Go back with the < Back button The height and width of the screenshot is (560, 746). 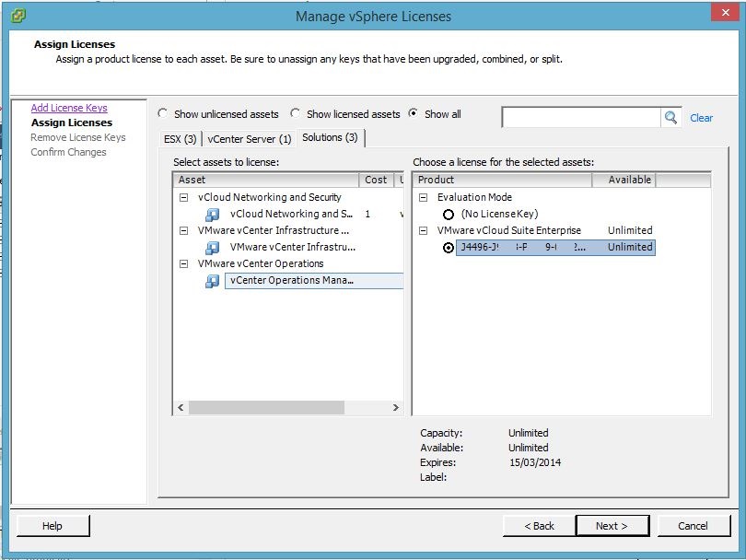539,526
